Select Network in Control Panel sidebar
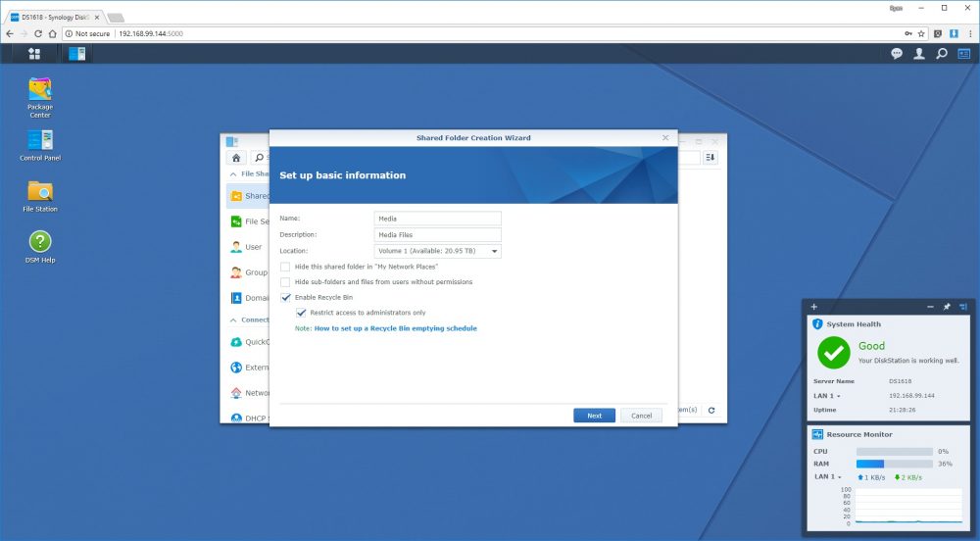Image resolution: width=980 pixels, height=541 pixels. pyautogui.click(x=249, y=393)
